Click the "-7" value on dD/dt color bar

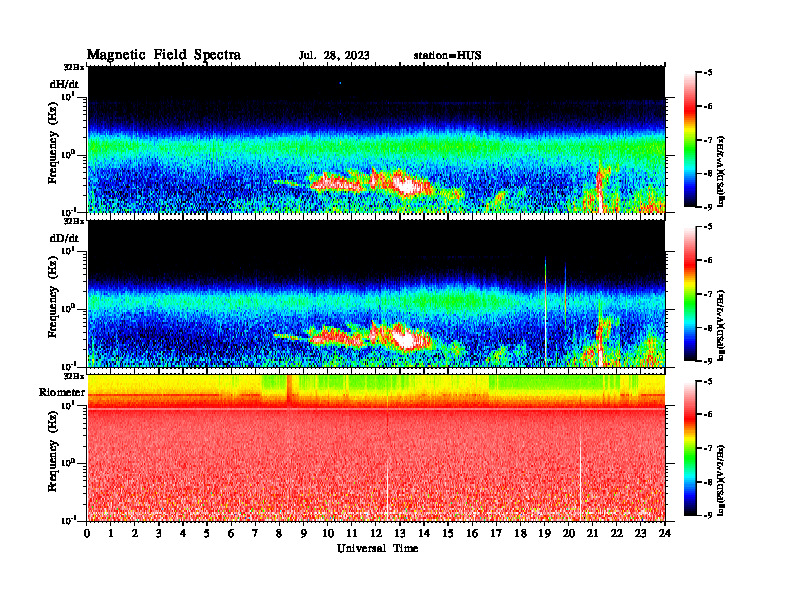pos(708,294)
